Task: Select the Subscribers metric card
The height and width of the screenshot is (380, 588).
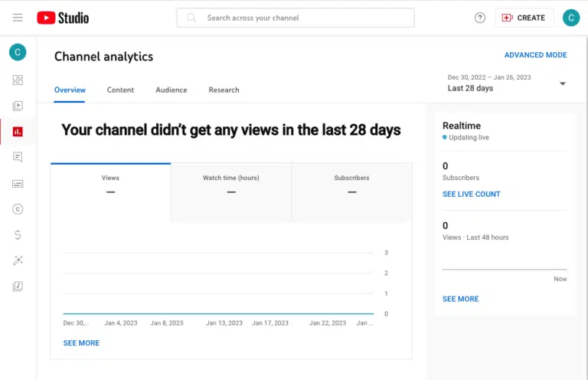Action: (351, 193)
